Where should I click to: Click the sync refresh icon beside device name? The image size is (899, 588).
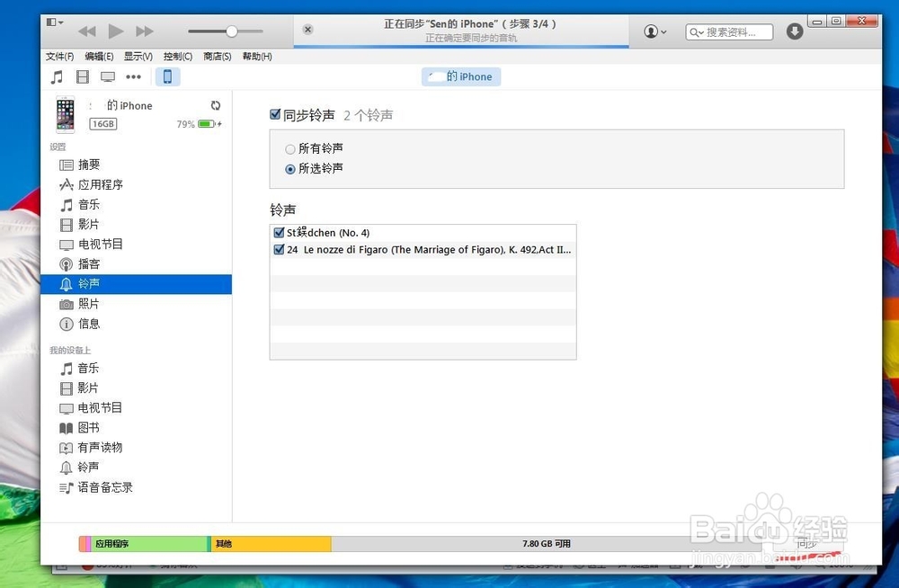[216, 105]
